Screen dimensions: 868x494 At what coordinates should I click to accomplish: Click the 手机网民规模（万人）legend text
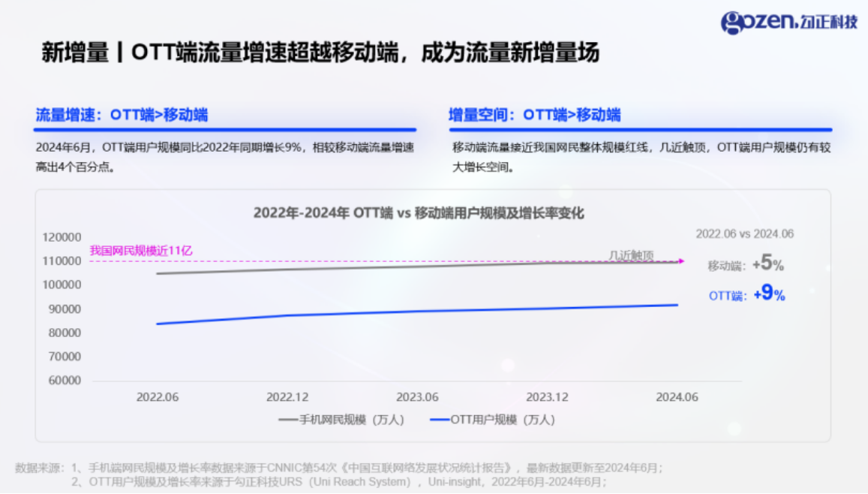pyautogui.click(x=351, y=420)
